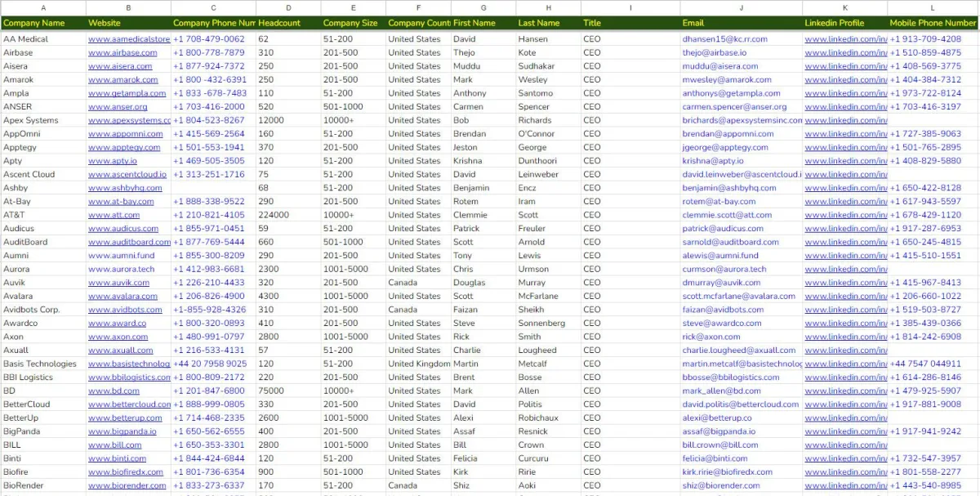Open the LinkedIn profile link in Apex Systems row
The width and height of the screenshot is (980, 496).
coord(845,120)
